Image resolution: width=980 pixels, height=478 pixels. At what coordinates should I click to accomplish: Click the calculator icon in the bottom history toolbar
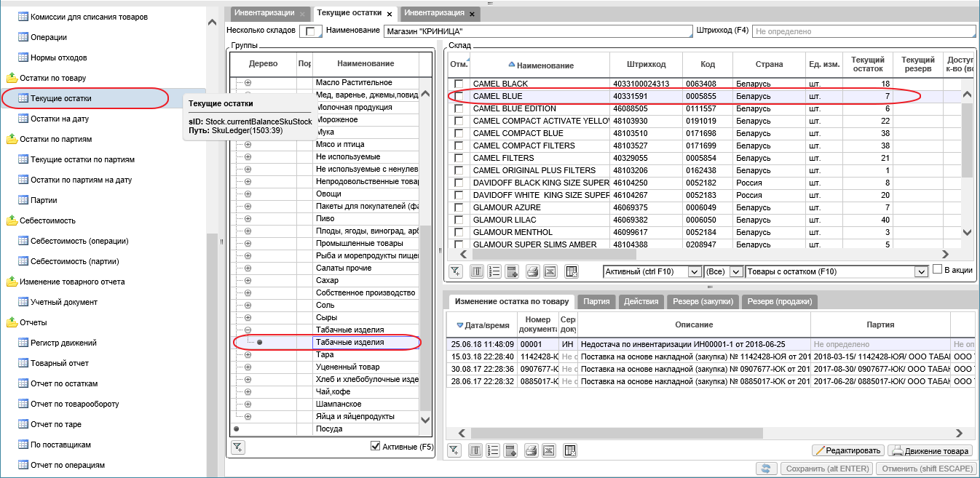pyautogui.click(x=512, y=450)
